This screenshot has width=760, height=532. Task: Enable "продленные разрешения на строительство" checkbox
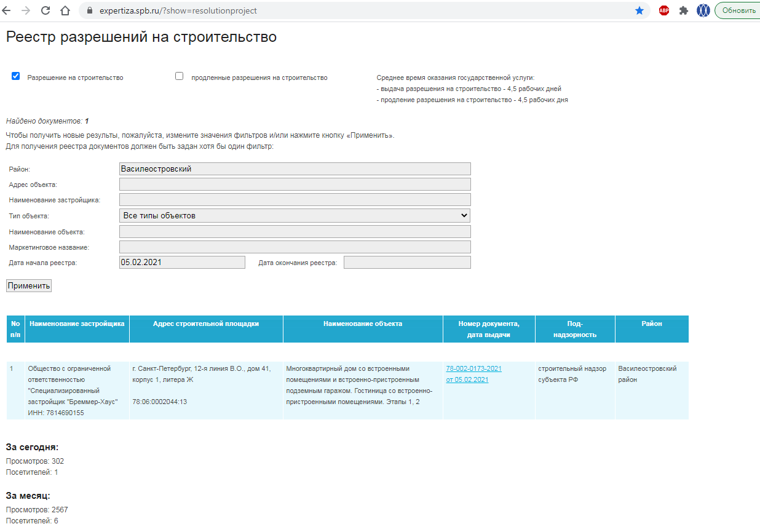tap(180, 76)
